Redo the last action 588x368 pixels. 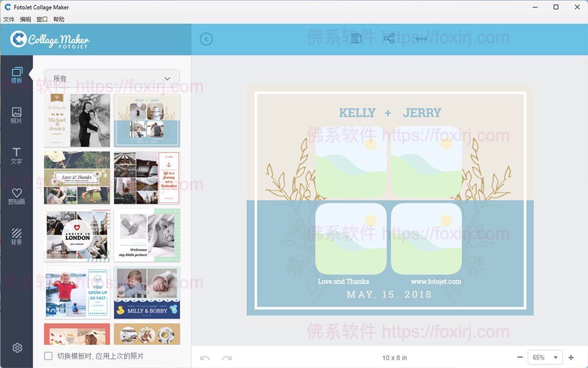[226, 357]
